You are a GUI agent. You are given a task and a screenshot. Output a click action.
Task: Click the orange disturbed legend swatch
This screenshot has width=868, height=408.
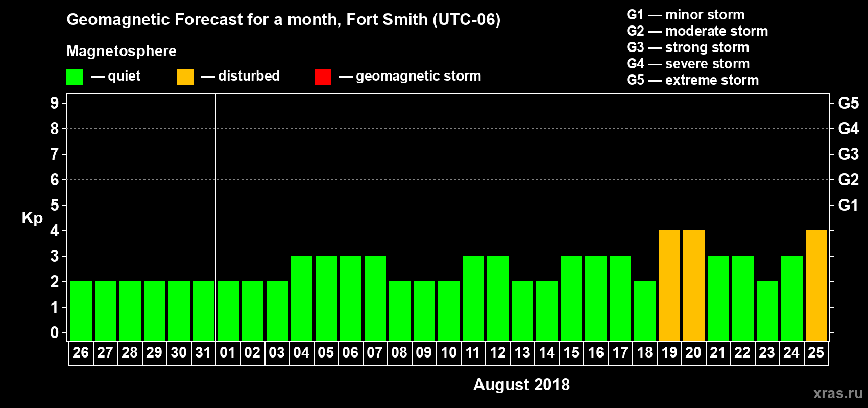pyautogui.click(x=185, y=77)
